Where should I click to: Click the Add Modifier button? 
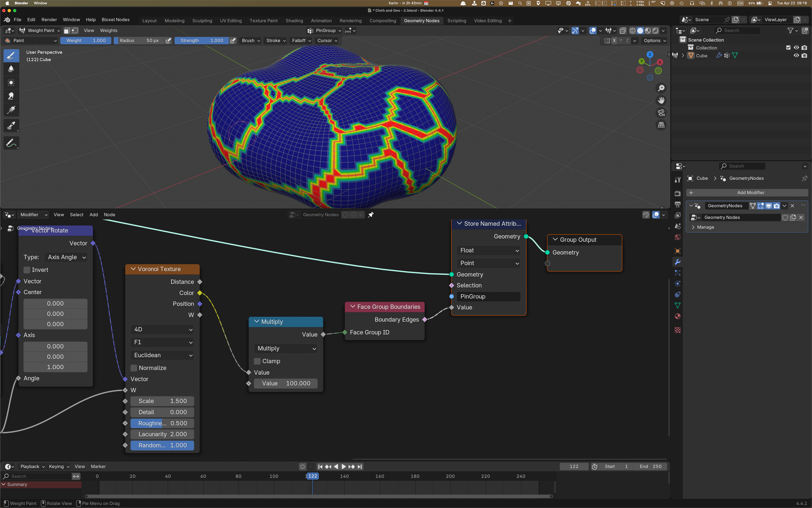point(747,193)
